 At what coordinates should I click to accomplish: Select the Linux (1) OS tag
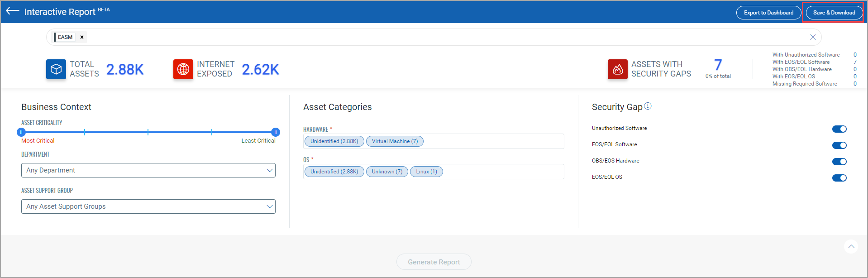(426, 172)
